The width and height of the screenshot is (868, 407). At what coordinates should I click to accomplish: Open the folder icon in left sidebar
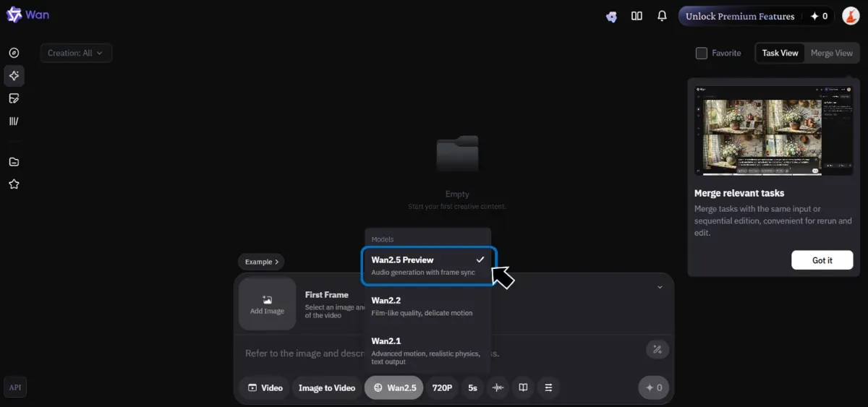(14, 162)
